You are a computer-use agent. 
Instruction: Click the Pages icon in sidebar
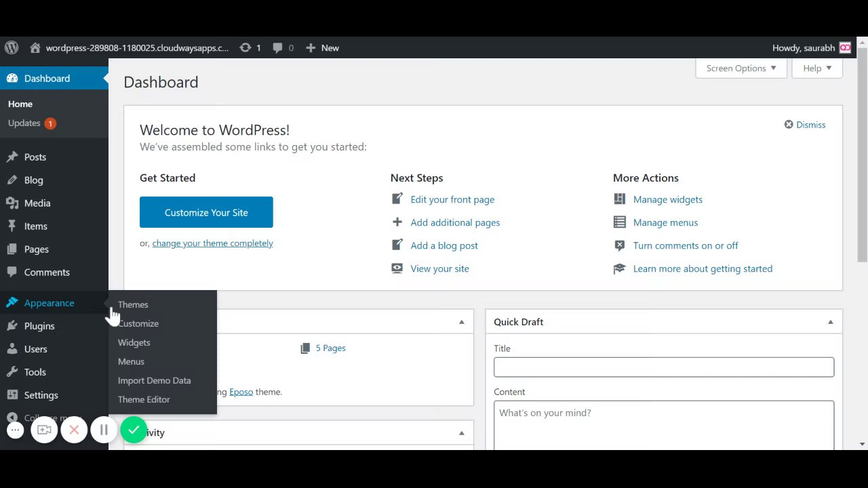(12, 249)
